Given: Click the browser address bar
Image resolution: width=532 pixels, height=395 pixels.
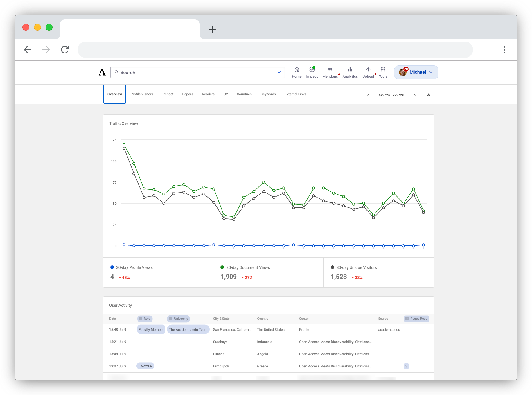Looking at the screenshot, I should click(x=275, y=50).
